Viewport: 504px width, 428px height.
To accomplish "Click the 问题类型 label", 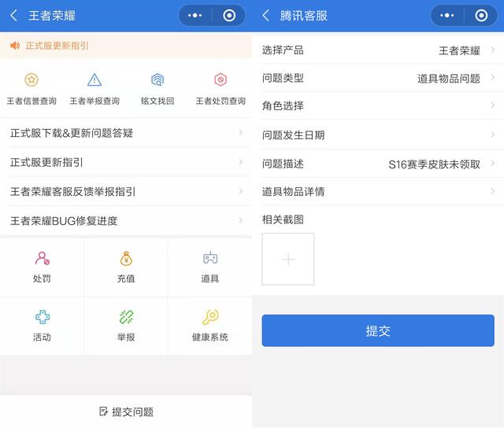I will (283, 78).
